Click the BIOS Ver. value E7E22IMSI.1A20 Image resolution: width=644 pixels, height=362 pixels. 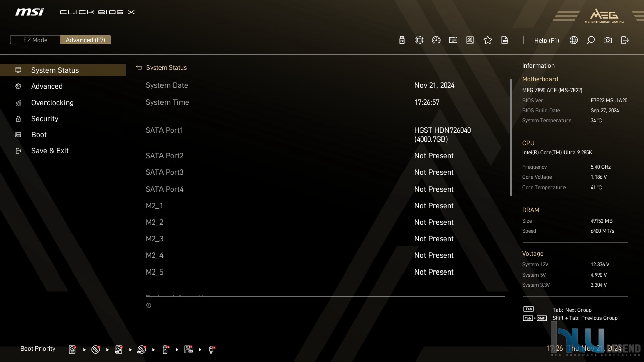coord(609,101)
